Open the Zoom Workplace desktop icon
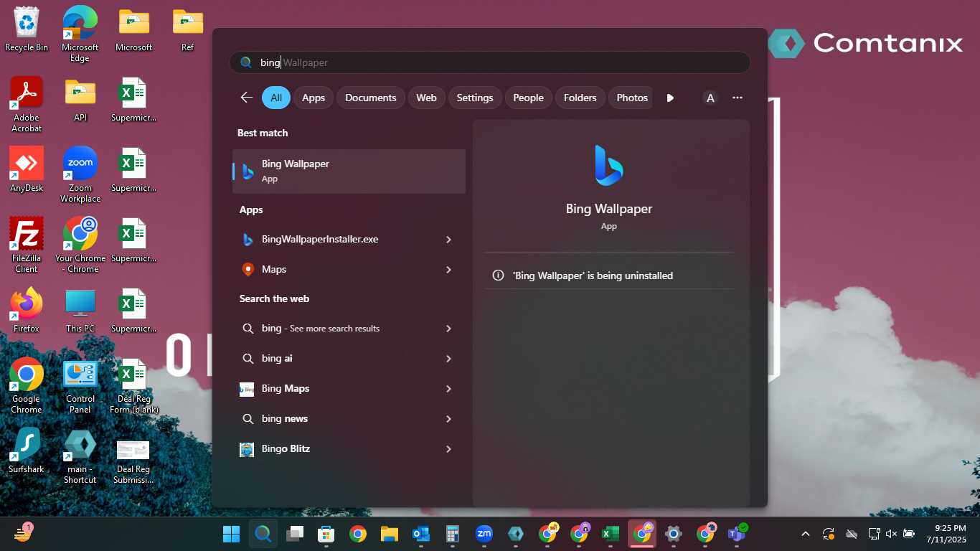 coord(80,174)
